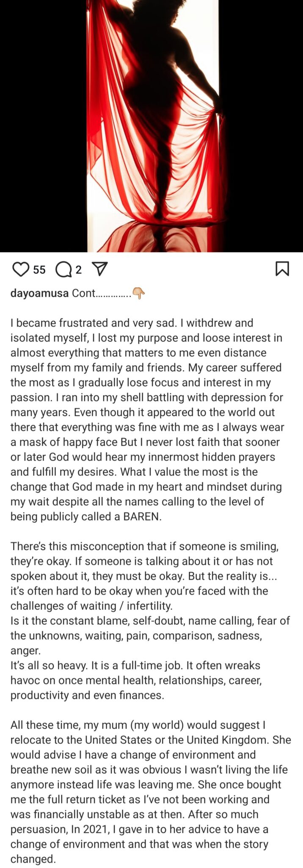Like the post with the heart icon
This screenshot has height=868, width=303.
tap(21, 269)
